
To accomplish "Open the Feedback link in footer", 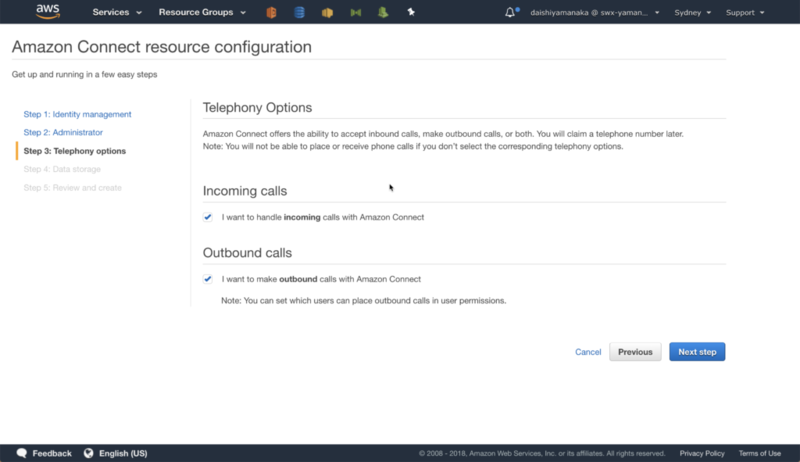I will 52,453.
